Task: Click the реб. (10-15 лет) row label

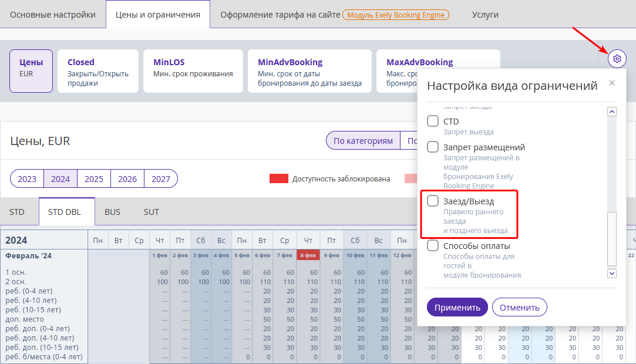Action: tap(33, 309)
